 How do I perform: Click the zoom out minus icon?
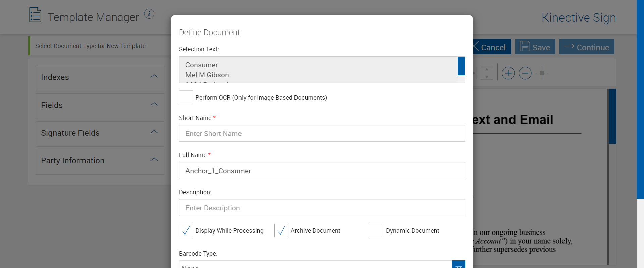click(x=525, y=73)
